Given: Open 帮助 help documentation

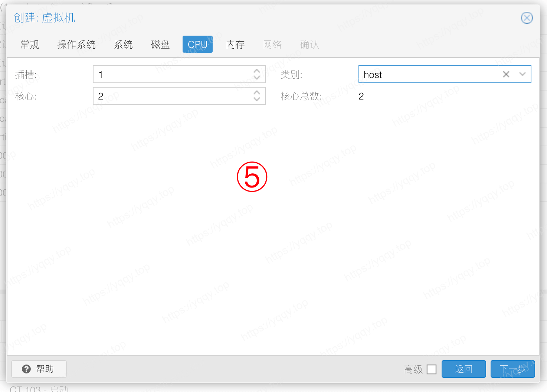Looking at the screenshot, I should 39,369.
